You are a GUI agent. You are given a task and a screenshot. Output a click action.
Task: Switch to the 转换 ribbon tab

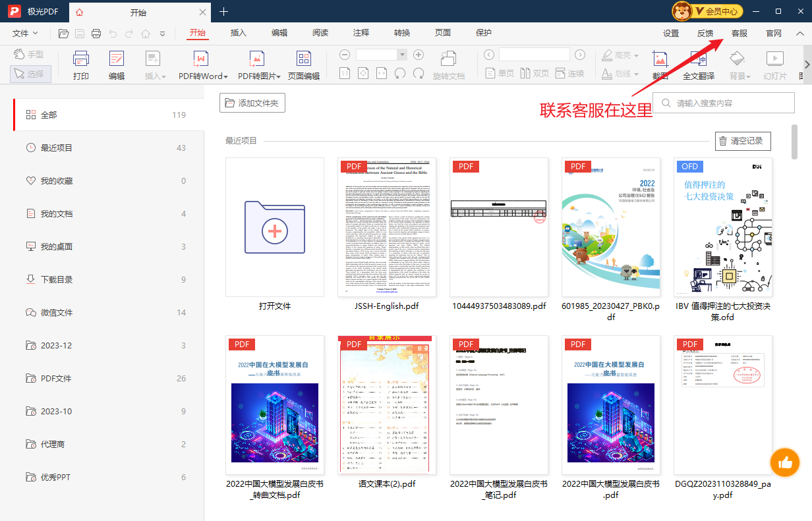(x=401, y=34)
